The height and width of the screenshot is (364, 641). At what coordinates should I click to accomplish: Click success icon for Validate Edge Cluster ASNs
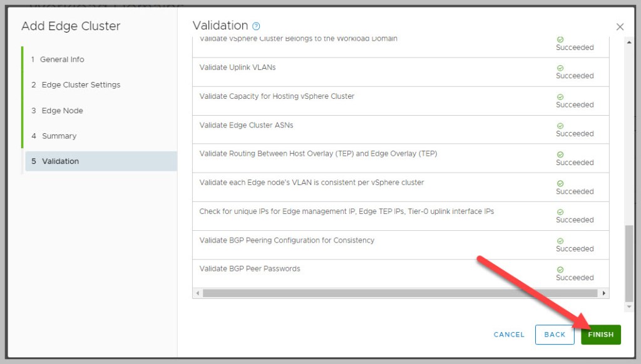tap(560, 125)
